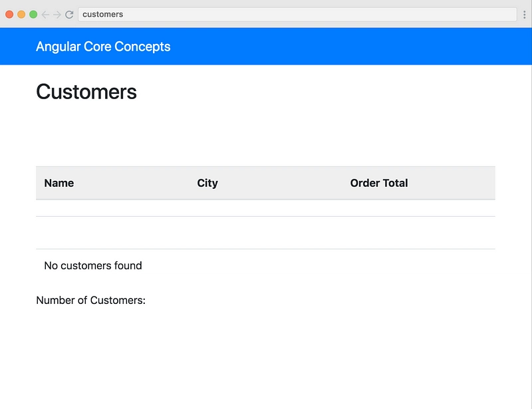Screen dimensions: 532x409
Task: Reload the page with the refresh icon
Action: point(69,15)
